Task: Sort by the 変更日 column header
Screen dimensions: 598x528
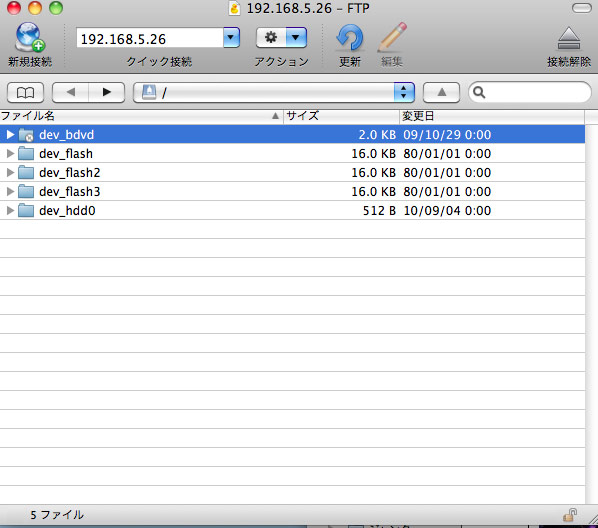Action: (x=492, y=116)
